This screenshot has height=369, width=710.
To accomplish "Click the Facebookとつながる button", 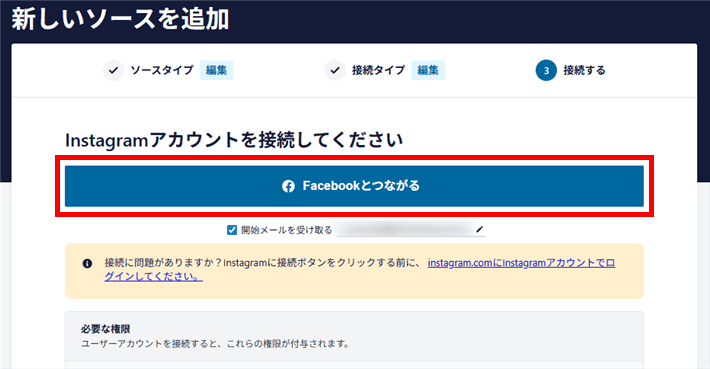I will (354, 186).
